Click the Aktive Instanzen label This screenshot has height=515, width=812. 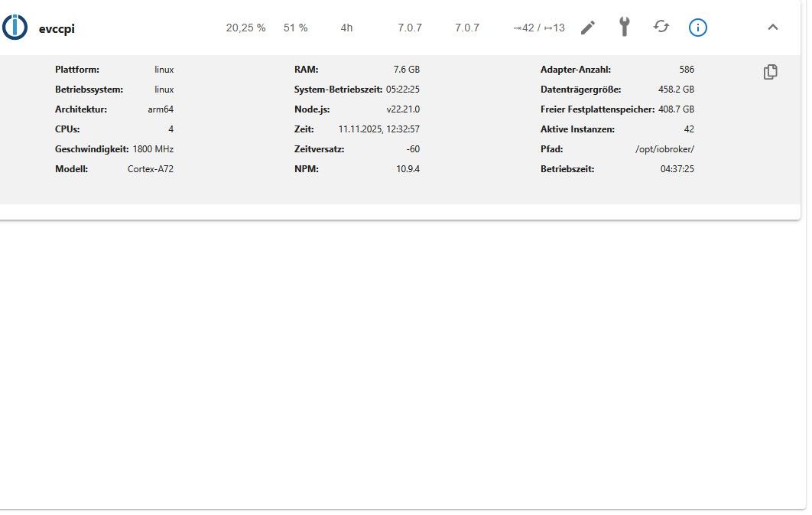click(577, 129)
